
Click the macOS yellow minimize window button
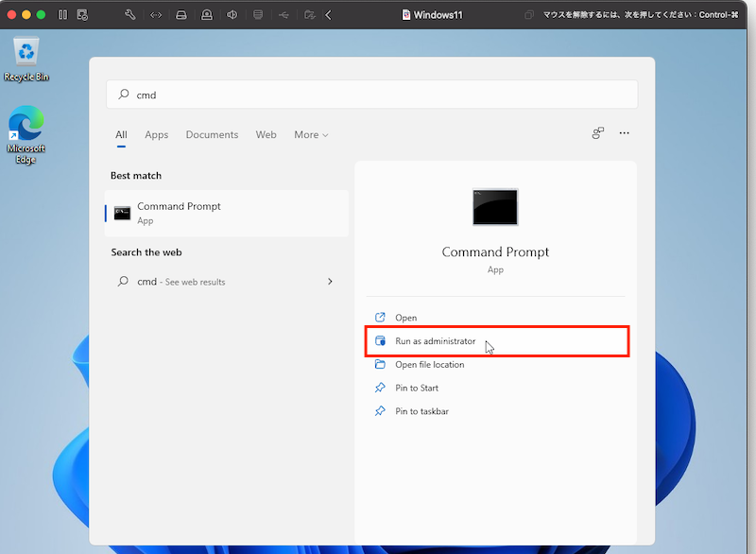click(x=26, y=15)
